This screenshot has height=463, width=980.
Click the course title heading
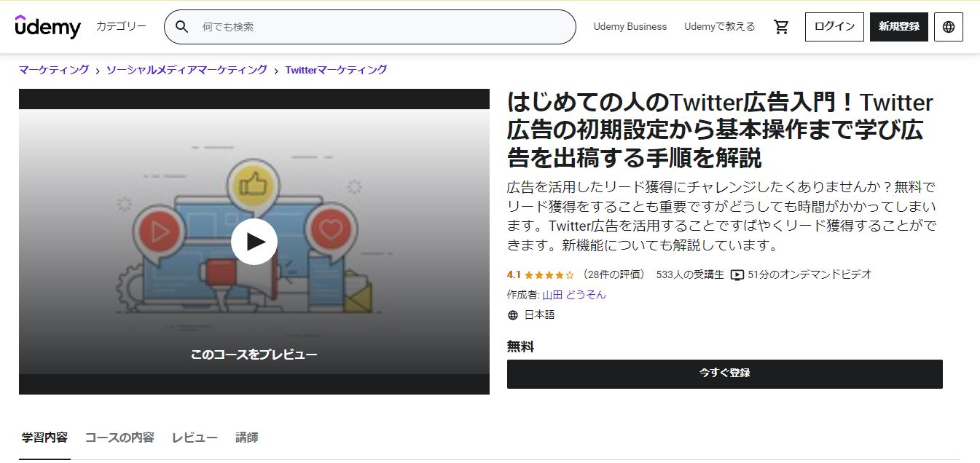coord(720,130)
